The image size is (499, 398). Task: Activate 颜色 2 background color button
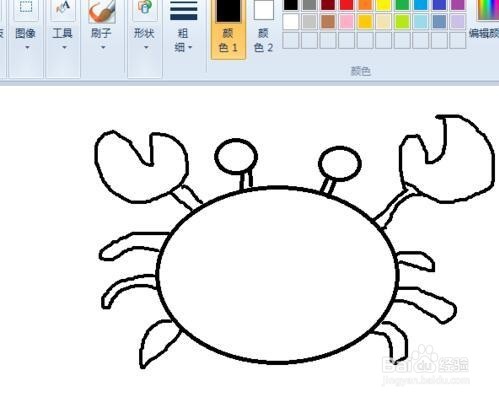(x=263, y=28)
